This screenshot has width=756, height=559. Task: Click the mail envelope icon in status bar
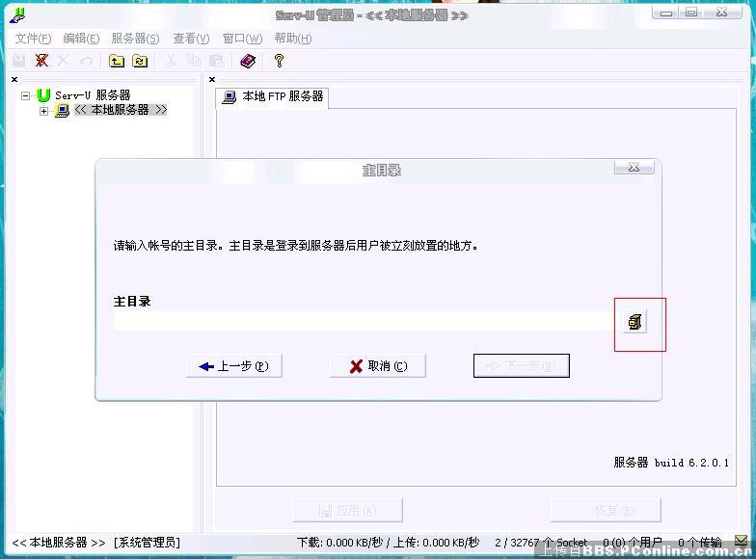point(741,542)
